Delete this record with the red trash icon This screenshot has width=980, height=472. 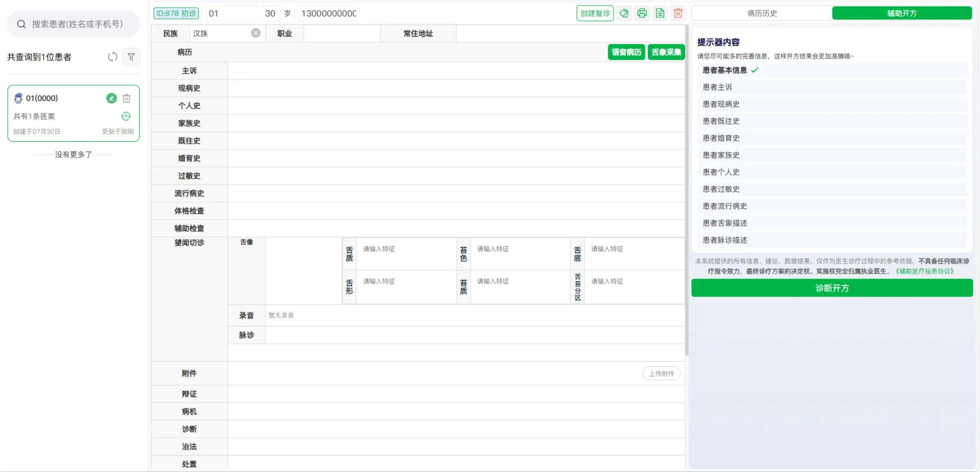click(x=678, y=13)
